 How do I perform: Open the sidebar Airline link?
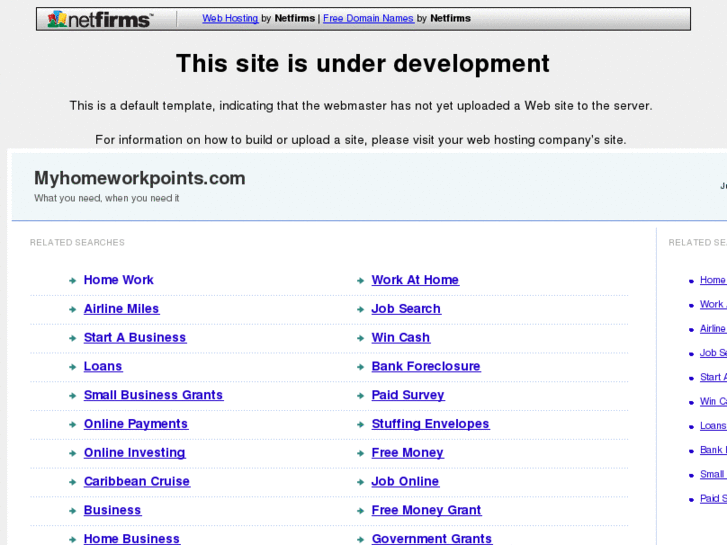(713, 328)
